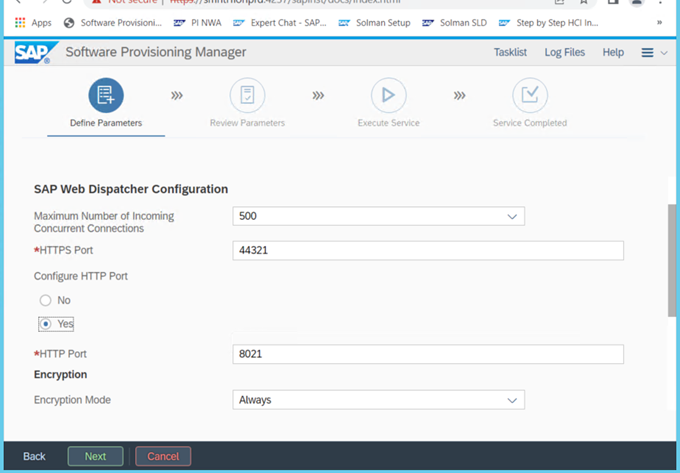
Task: Open the Tasklist menu item
Action: (x=510, y=52)
